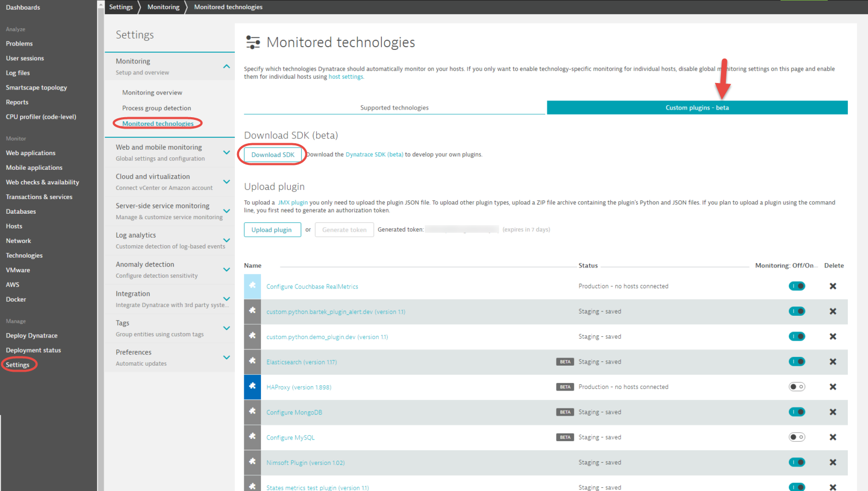
Task: Open Configure MongoDB plugin link
Action: (x=294, y=412)
